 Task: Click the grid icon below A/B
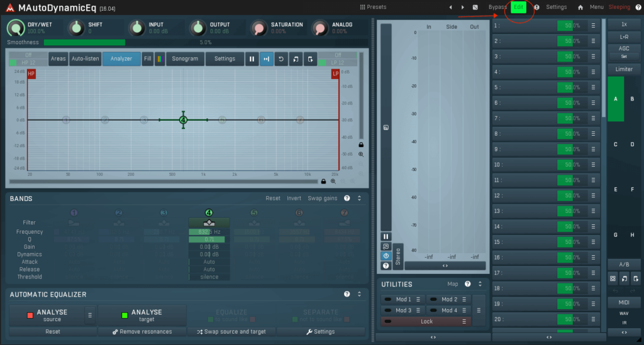613,278
